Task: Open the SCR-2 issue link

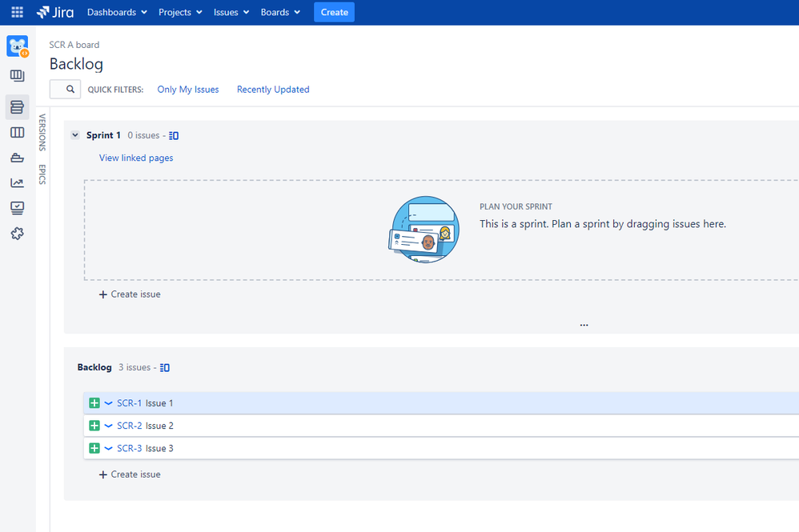Action: click(x=130, y=426)
